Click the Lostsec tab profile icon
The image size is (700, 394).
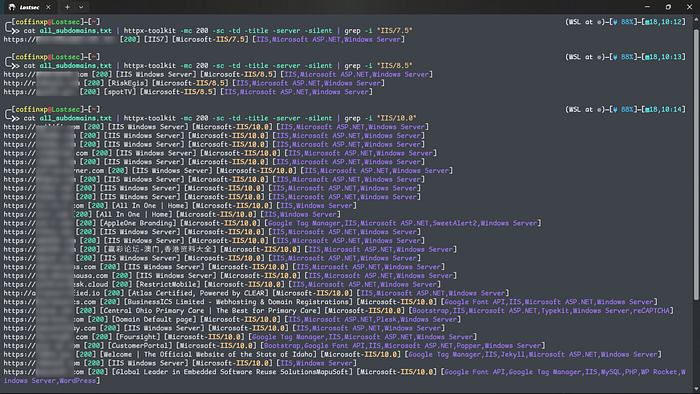click(12, 7)
